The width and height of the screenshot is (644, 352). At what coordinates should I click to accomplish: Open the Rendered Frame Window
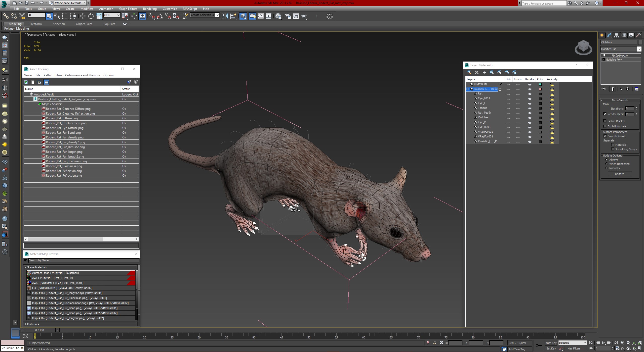tap(296, 16)
